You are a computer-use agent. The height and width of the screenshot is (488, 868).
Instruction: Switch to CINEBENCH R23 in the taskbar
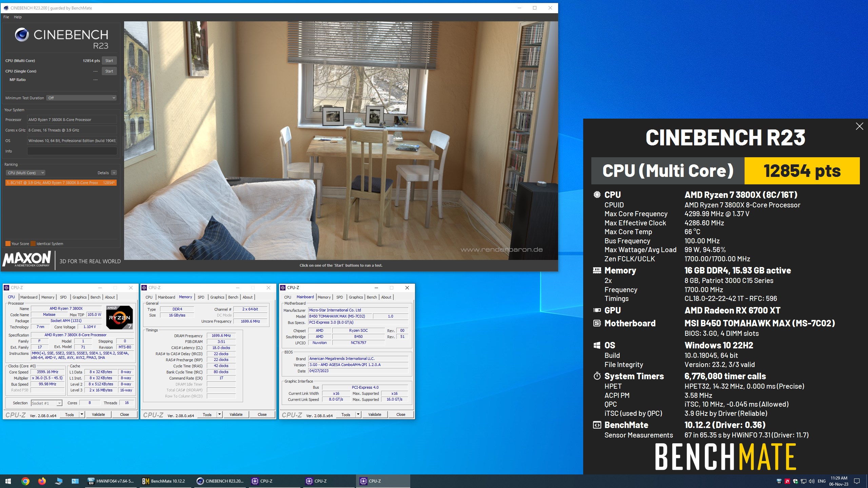(x=220, y=481)
